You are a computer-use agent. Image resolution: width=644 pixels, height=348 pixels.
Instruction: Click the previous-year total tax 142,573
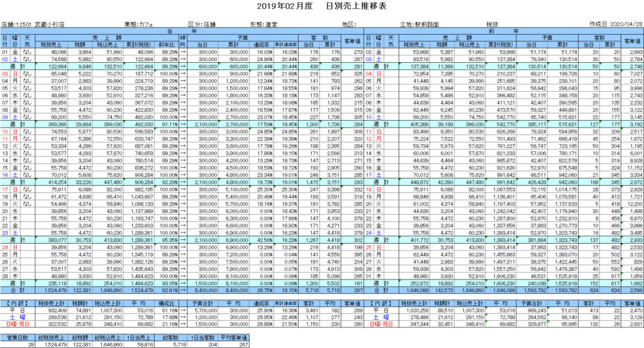pos(445,291)
